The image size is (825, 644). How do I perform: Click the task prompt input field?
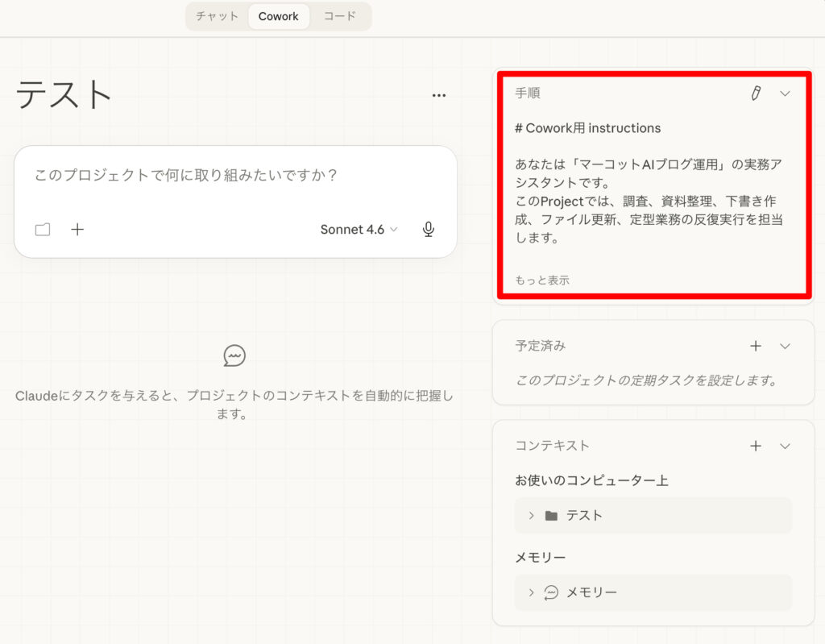tap(235, 175)
